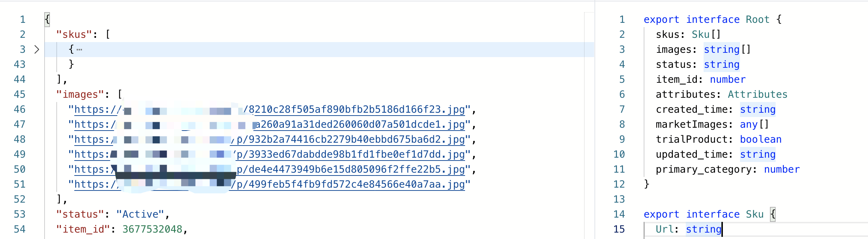Click the "Active" status value
This screenshot has width=868, height=239.
140,214
